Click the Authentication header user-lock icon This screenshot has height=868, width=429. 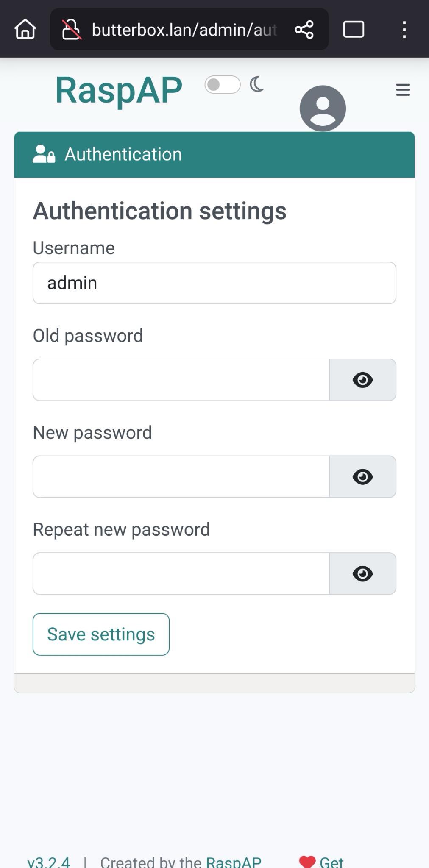pyautogui.click(x=44, y=154)
